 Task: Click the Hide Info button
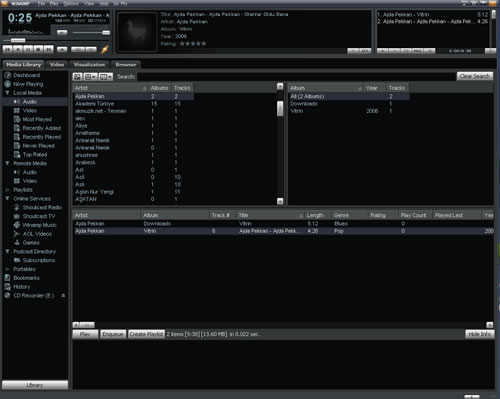click(x=480, y=334)
